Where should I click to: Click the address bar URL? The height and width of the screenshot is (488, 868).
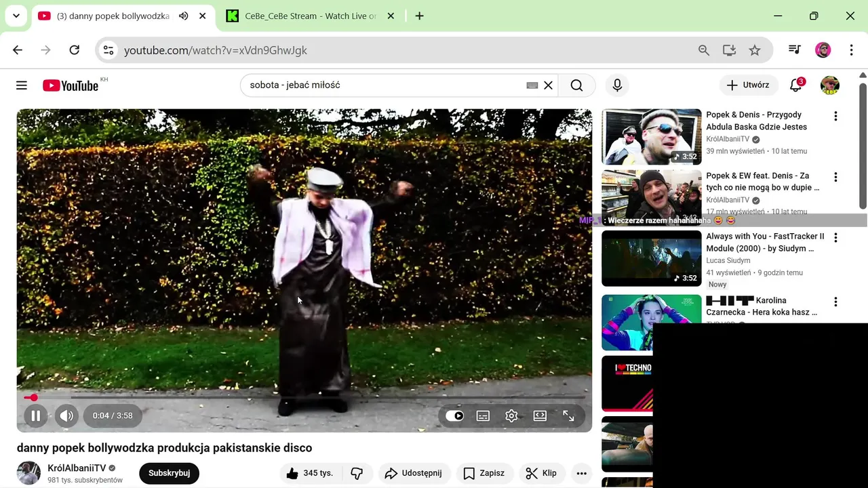tap(216, 50)
